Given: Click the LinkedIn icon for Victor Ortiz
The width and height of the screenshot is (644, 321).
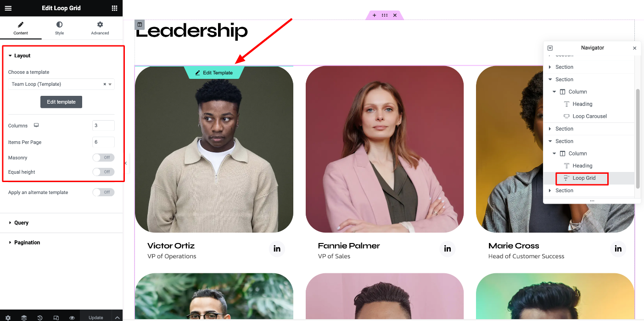Looking at the screenshot, I should click(277, 249).
